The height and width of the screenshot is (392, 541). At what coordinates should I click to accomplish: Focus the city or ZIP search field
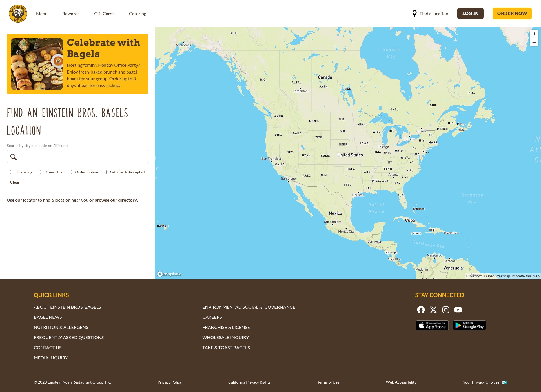click(77, 157)
